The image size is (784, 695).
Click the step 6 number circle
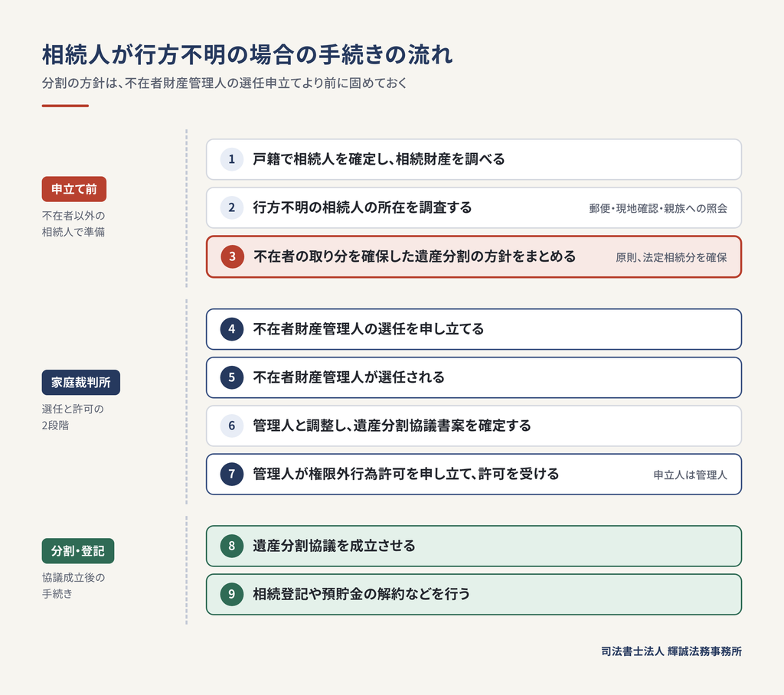coord(231,426)
